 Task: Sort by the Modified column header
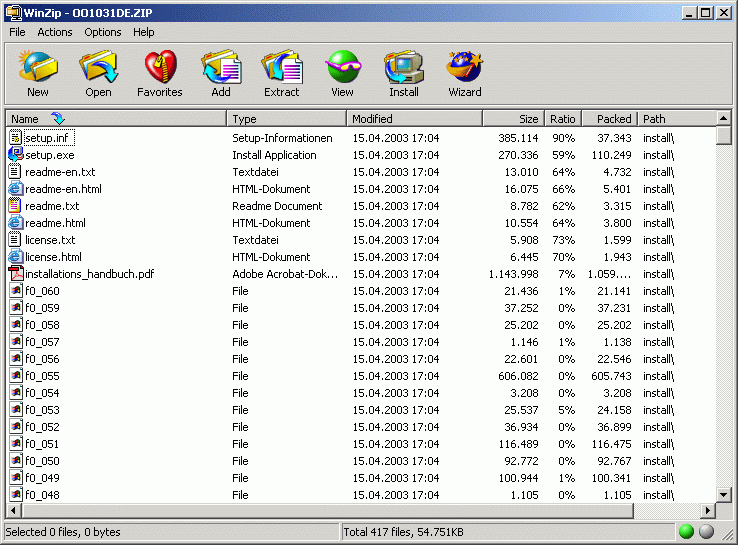(415, 119)
